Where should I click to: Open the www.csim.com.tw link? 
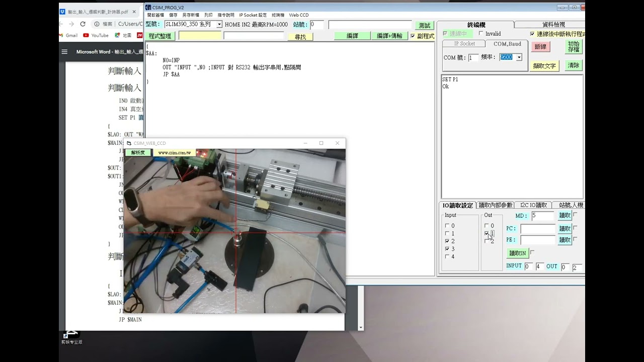click(x=174, y=153)
